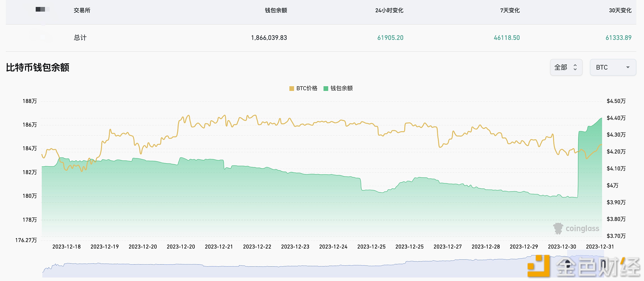Expand the BTC dropdown arrow
The image size is (644, 281).
[x=628, y=67]
